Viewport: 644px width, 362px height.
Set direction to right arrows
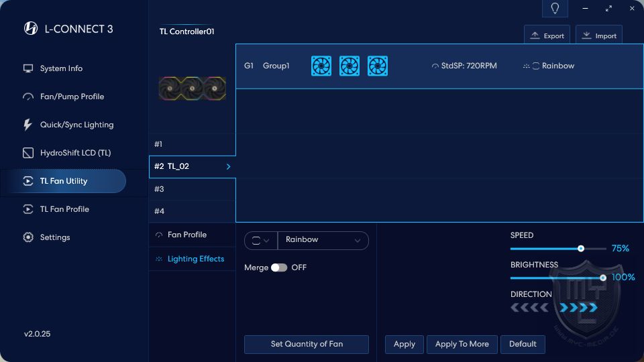coord(579,308)
